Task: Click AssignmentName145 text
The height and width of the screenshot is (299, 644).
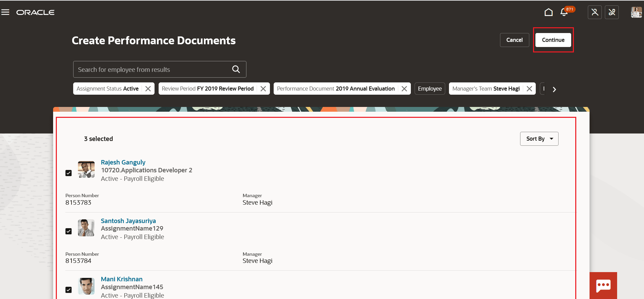Action: point(132,287)
